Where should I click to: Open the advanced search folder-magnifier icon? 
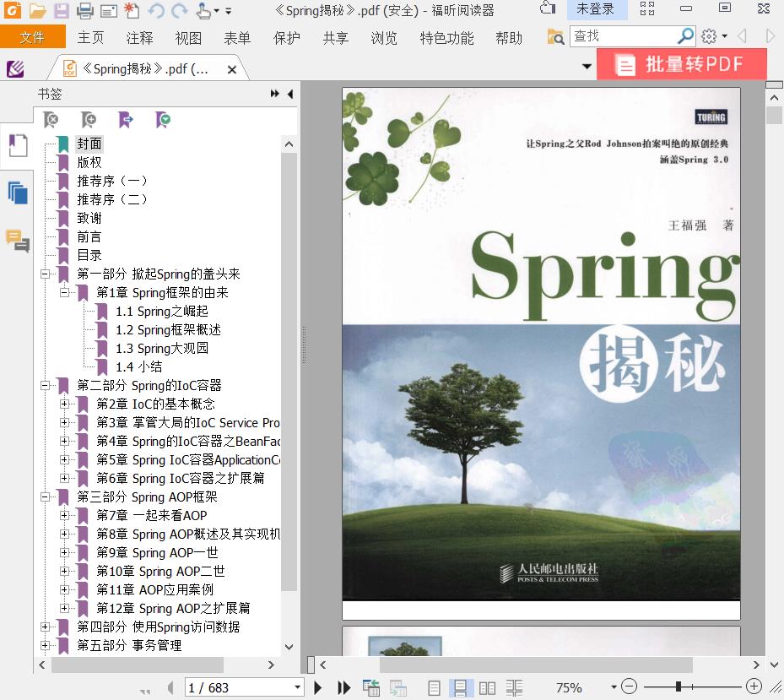point(555,37)
